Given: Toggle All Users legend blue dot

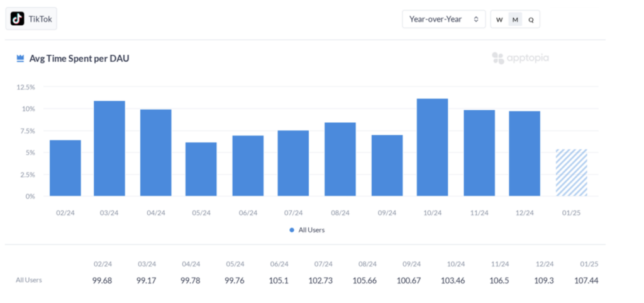Looking at the screenshot, I should tap(292, 231).
